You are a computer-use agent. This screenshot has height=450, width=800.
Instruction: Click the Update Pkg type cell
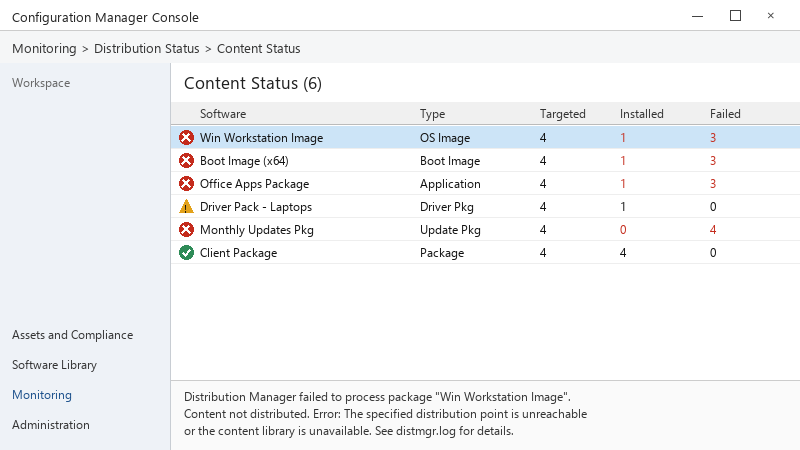450,230
